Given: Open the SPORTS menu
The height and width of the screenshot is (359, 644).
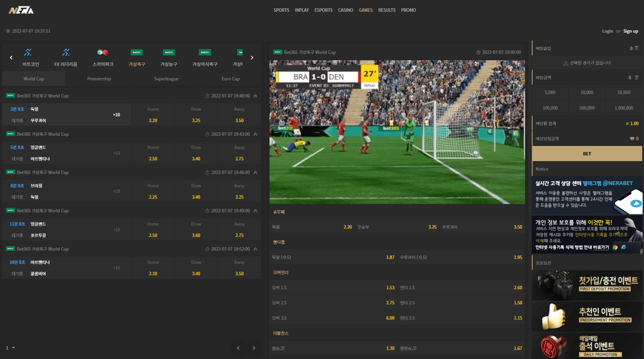Looking at the screenshot, I should (281, 10).
